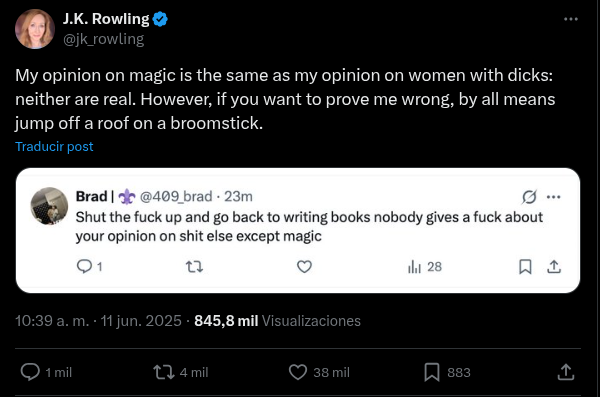Open the @409_brad handle profile

(176, 196)
